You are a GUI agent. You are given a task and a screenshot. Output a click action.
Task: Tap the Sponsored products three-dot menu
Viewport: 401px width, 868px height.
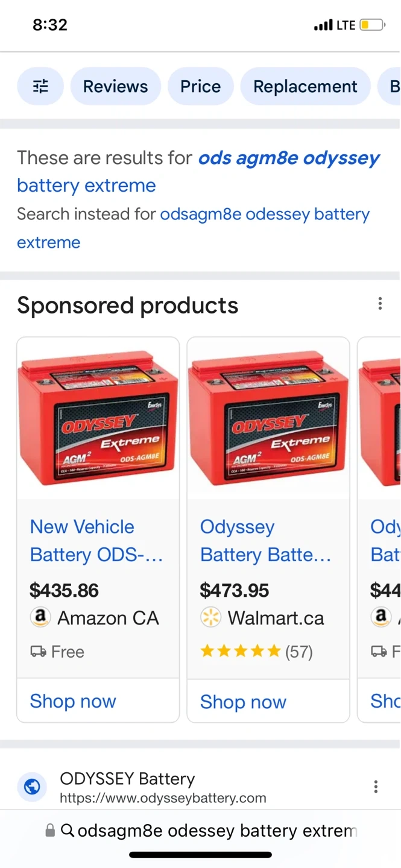pyautogui.click(x=380, y=304)
